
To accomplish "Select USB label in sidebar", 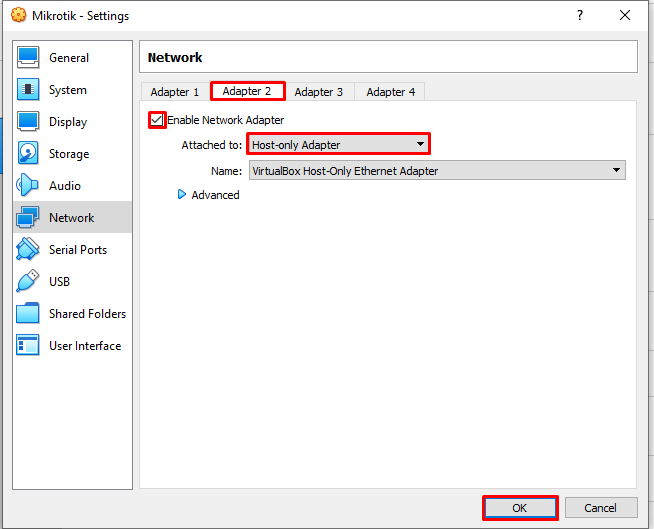I will point(59,282).
